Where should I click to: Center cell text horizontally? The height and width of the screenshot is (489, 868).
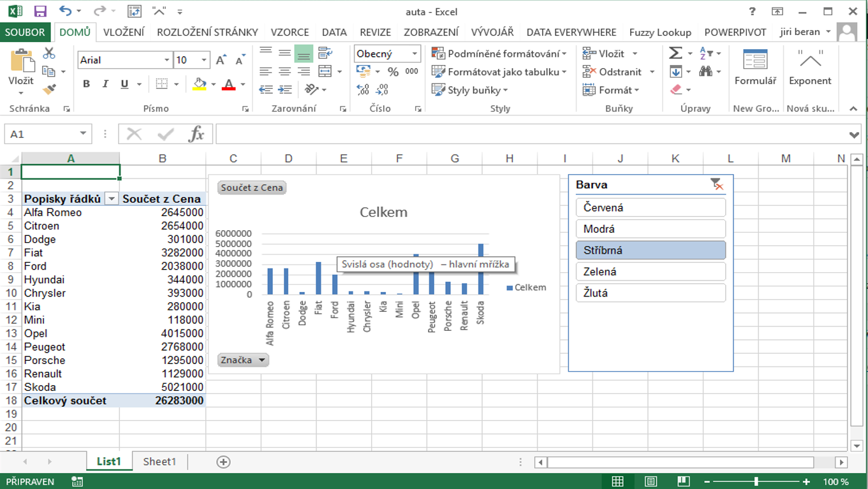[285, 71]
